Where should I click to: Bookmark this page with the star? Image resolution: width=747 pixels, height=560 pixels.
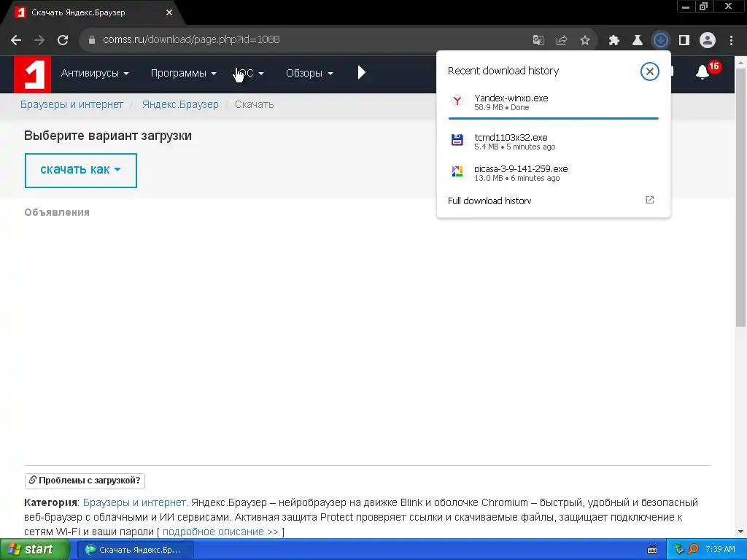click(585, 40)
